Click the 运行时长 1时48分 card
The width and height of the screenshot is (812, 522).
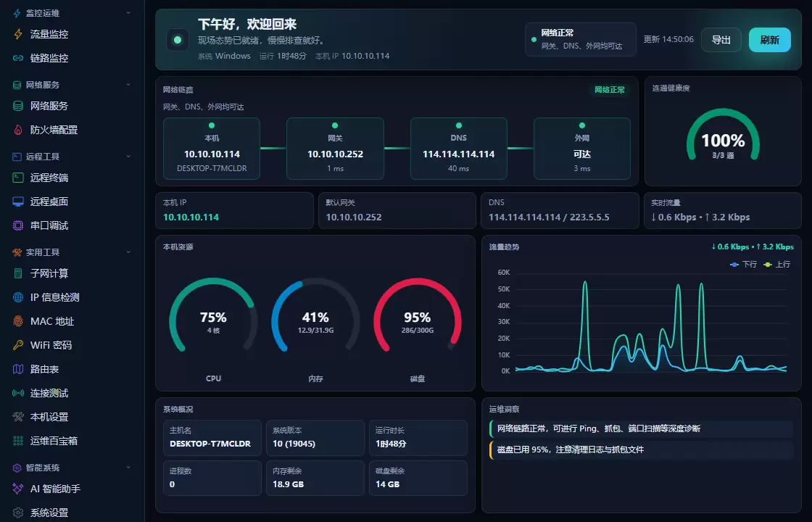click(418, 438)
